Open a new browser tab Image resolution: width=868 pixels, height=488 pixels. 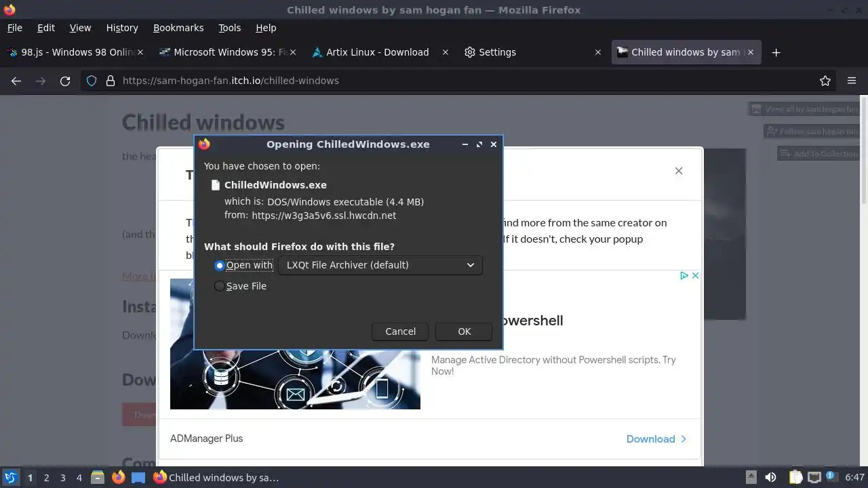[x=776, y=52]
